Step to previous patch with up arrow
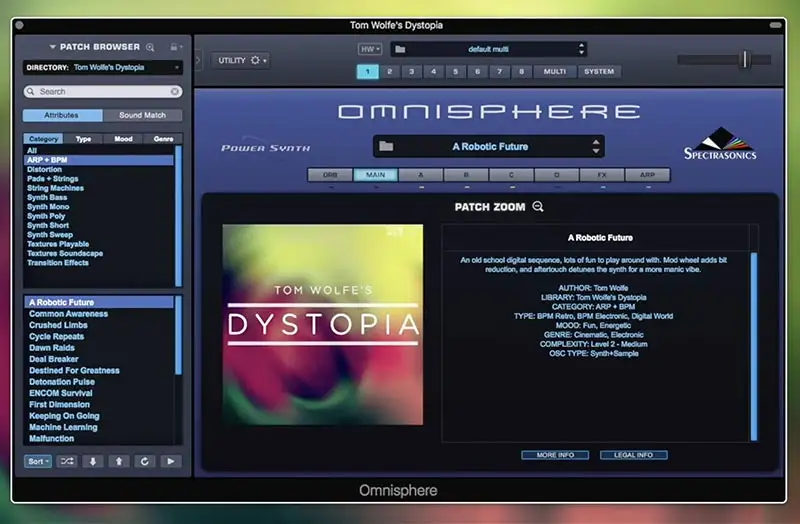 click(x=119, y=461)
